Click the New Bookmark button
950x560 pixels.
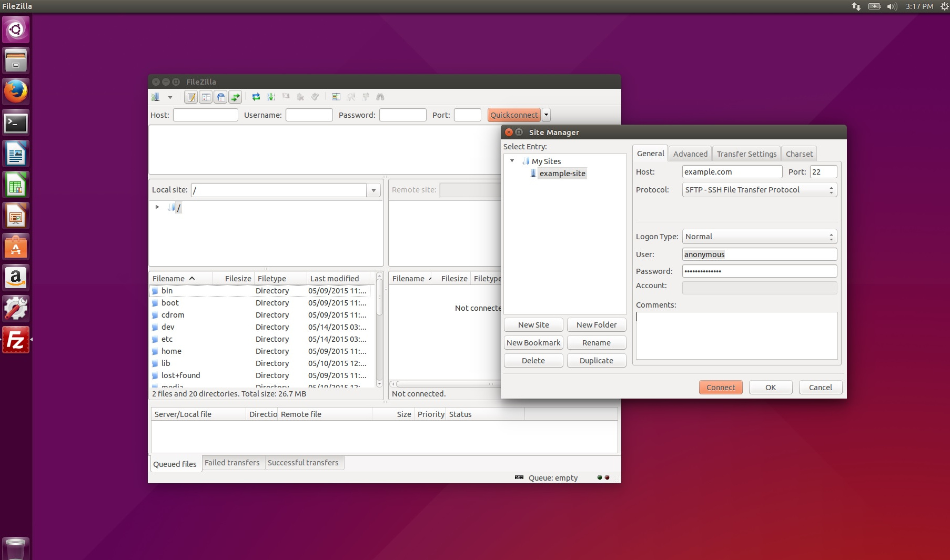(x=533, y=343)
